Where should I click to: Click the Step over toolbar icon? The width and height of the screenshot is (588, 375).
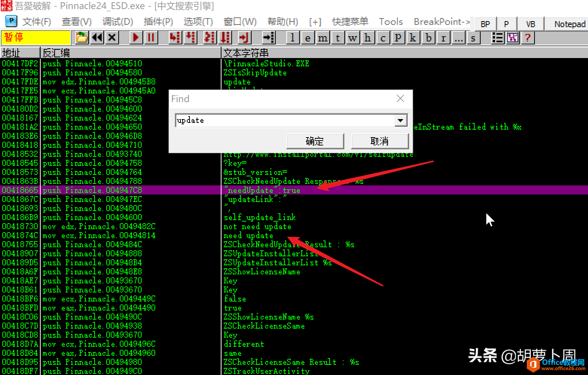click(x=191, y=38)
